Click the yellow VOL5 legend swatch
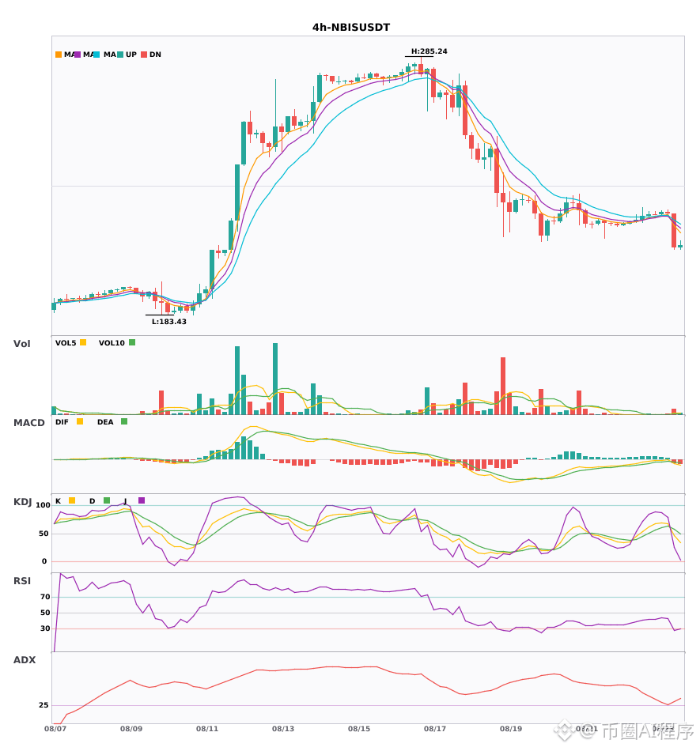The image size is (700, 751). (83, 342)
